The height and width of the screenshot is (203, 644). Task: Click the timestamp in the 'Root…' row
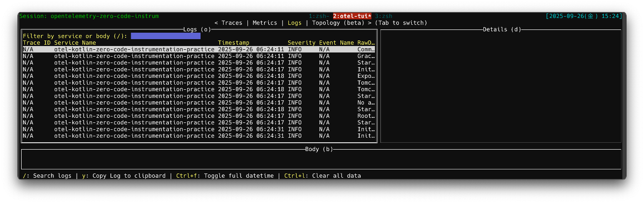(251, 116)
